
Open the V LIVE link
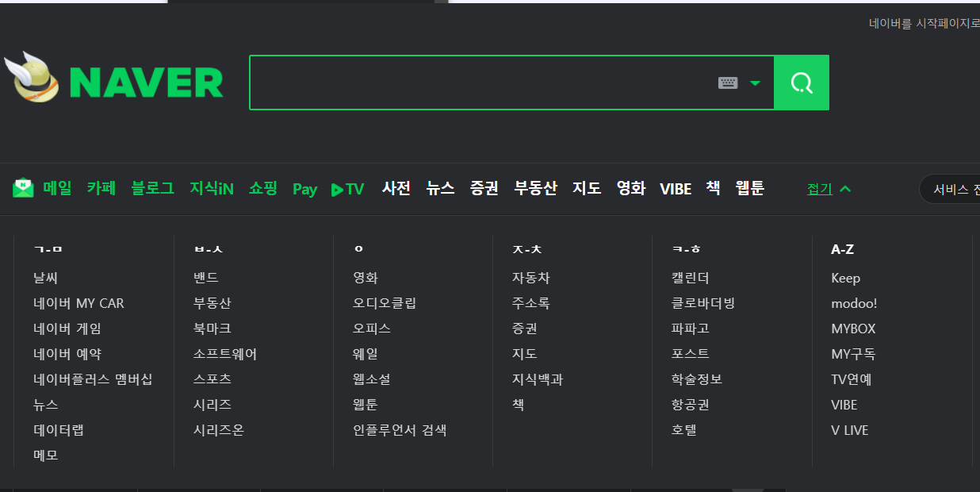coord(850,430)
